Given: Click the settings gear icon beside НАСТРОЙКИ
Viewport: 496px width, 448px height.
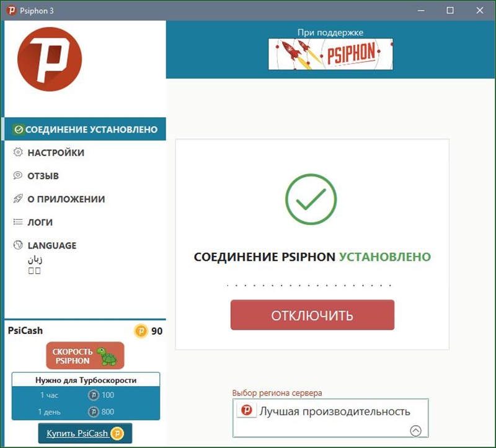Looking at the screenshot, I should [18, 152].
